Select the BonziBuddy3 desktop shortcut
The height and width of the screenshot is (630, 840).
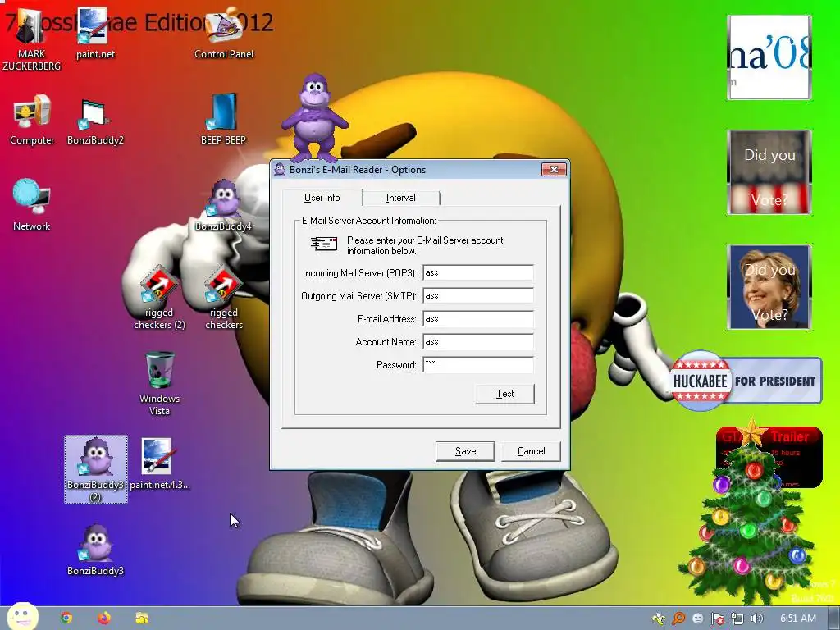pos(95,550)
